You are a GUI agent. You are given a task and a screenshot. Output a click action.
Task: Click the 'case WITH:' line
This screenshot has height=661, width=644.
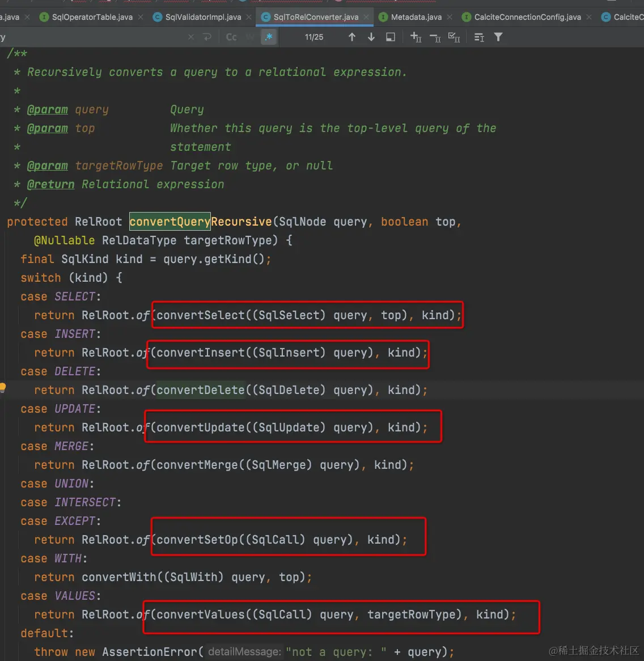coord(54,558)
